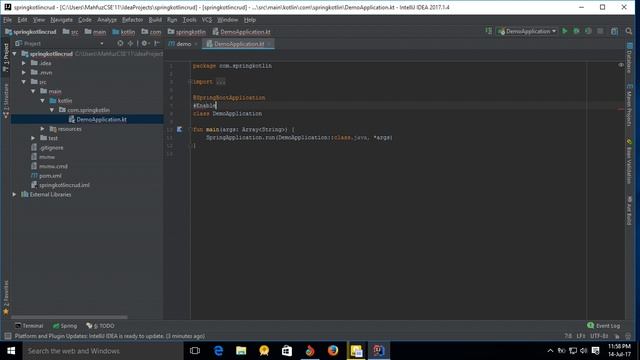Viewport: 640px width, 360px height.
Task: Open the Structure tool window tab
Action: pos(6,101)
